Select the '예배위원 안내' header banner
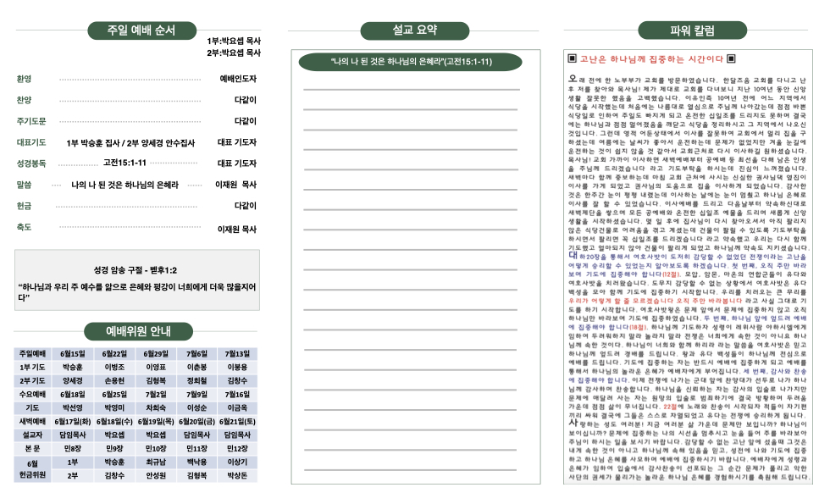Image resolution: width=830 pixels, height=504 pixels. pyautogui.click(x=138, y=330)
